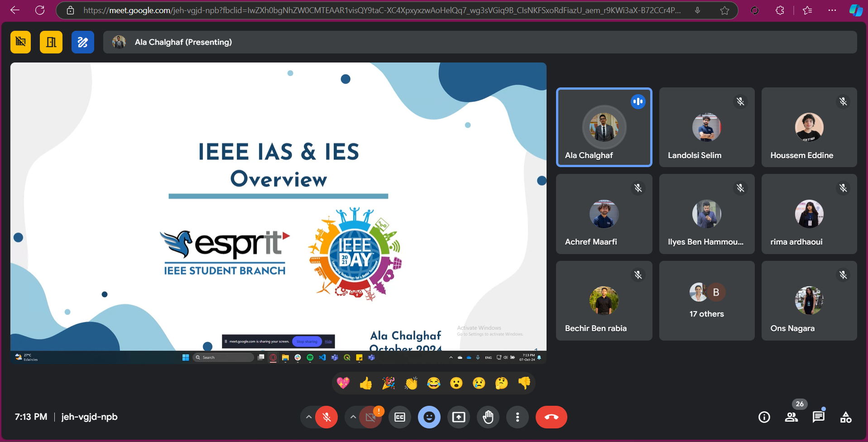
Task: Click the Ala Chalghaf (Presenting) banner
Action: [x=480, y=42]
